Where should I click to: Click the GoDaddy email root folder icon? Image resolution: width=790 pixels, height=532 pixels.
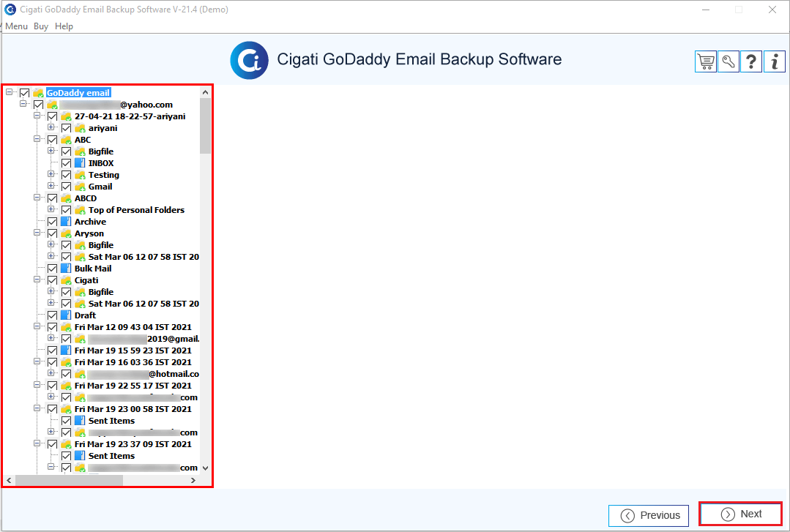pos(38,93)
